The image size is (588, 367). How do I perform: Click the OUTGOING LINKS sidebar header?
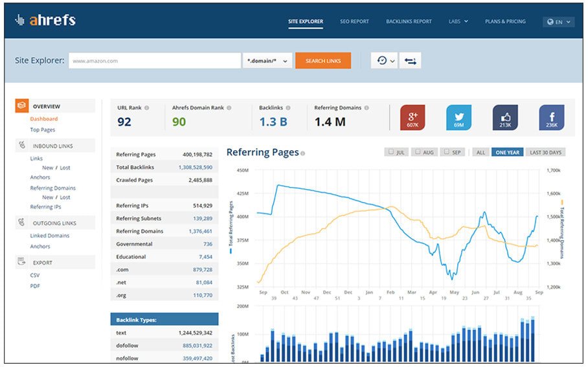pyautogui.click(x=55, y=223)
